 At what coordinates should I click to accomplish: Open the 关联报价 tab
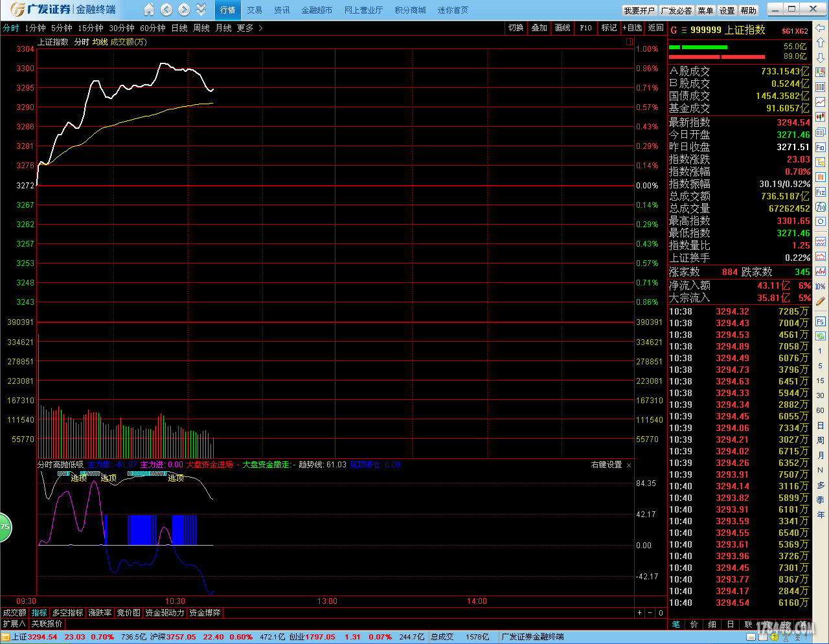pos(47,624)
